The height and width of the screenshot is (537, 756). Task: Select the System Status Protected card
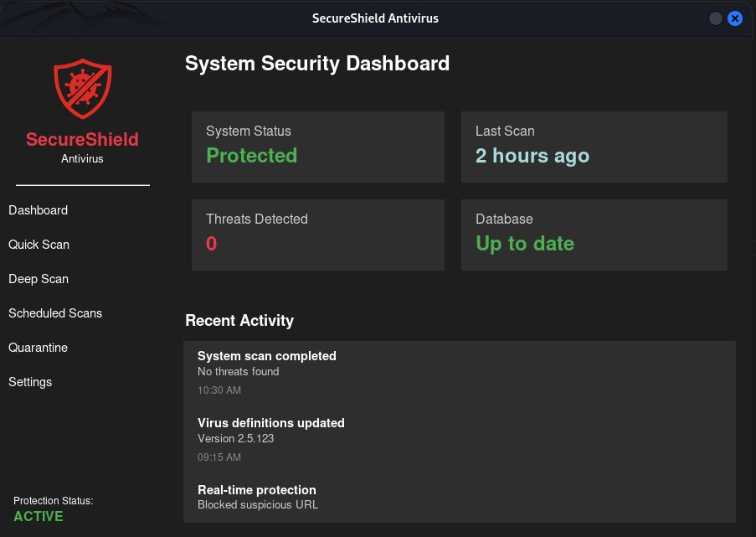[x=318, y=147]
